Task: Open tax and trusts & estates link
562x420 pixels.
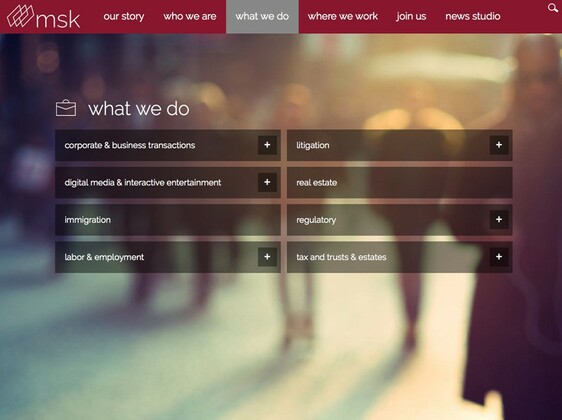Action: pos(341,257)
